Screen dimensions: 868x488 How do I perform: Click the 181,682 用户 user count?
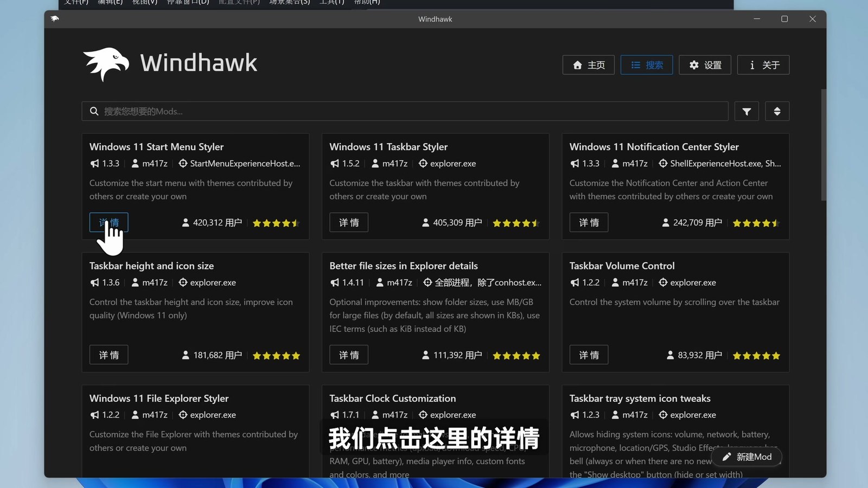coord(218,355)
